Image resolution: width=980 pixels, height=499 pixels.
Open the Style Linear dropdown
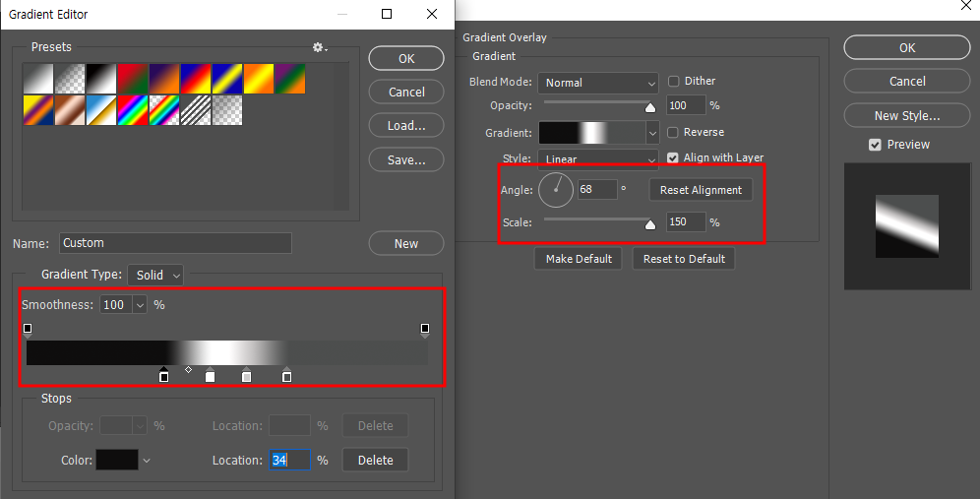click(x=598, y=158)
